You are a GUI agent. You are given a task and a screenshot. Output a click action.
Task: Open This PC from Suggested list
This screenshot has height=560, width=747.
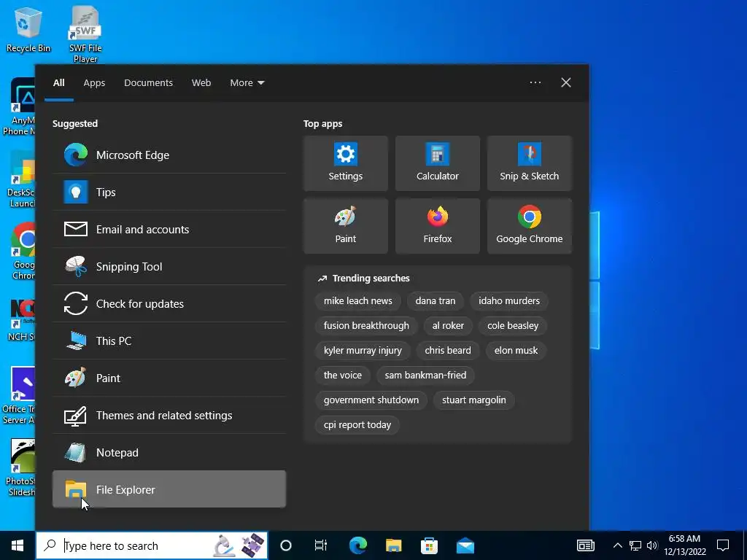169,341
